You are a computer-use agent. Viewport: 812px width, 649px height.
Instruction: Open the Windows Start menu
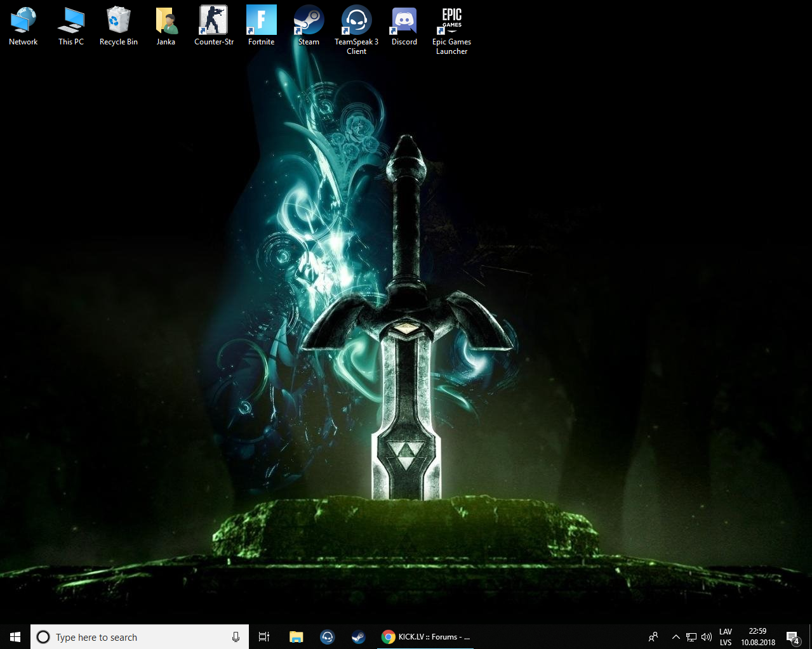click(x=15, y=637)
